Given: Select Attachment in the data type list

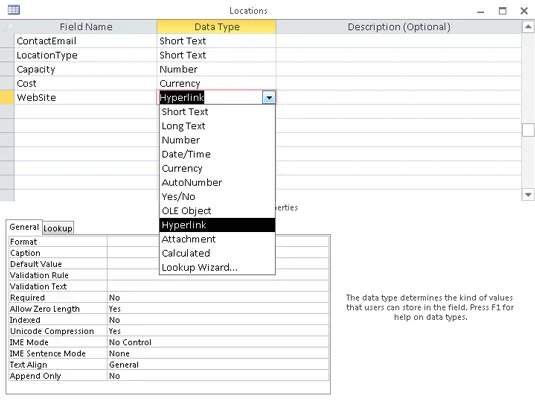Looking at the screenshot, I should coord(217,239).
